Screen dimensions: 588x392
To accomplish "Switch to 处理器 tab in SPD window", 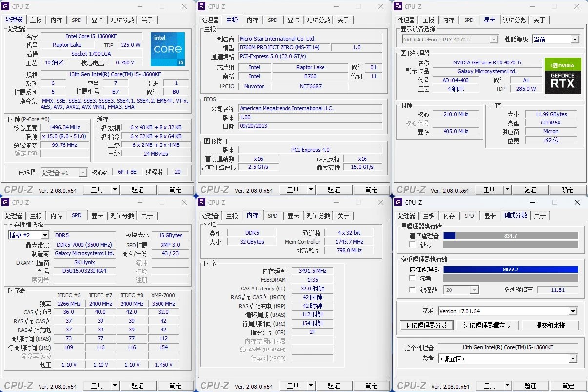I will coord(14,216).
